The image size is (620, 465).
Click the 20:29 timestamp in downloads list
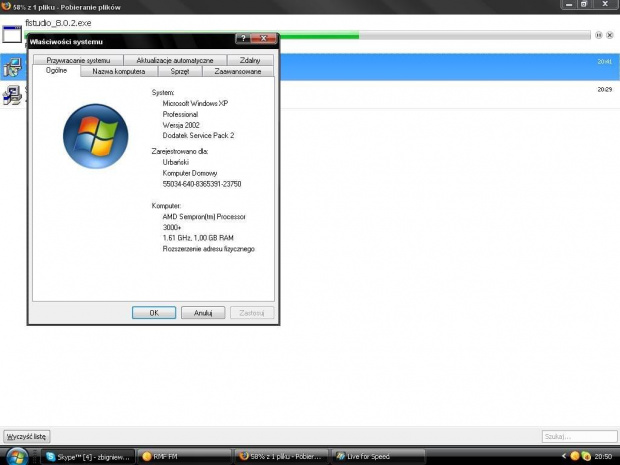pyautogui.click(x=605, y=90)
